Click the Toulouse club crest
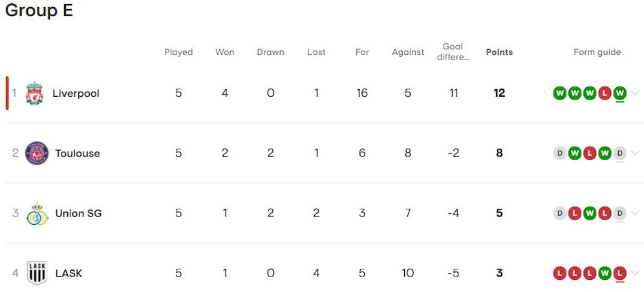This screenshot has height=292, width=644. tap(37, 153)
